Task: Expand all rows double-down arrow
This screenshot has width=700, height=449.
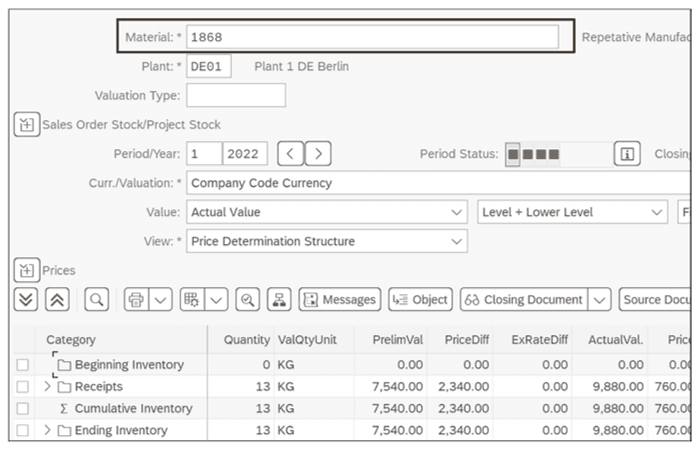Action: pos(26,299)
